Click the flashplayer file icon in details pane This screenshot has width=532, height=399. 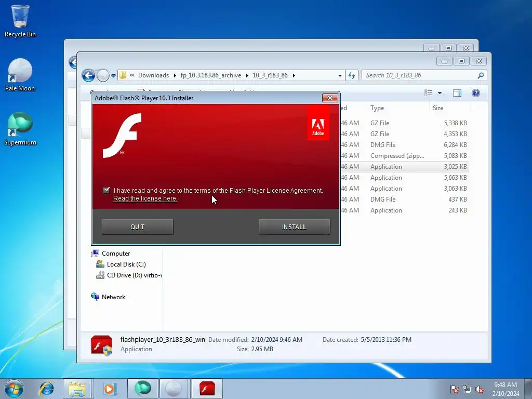[101, 345]
